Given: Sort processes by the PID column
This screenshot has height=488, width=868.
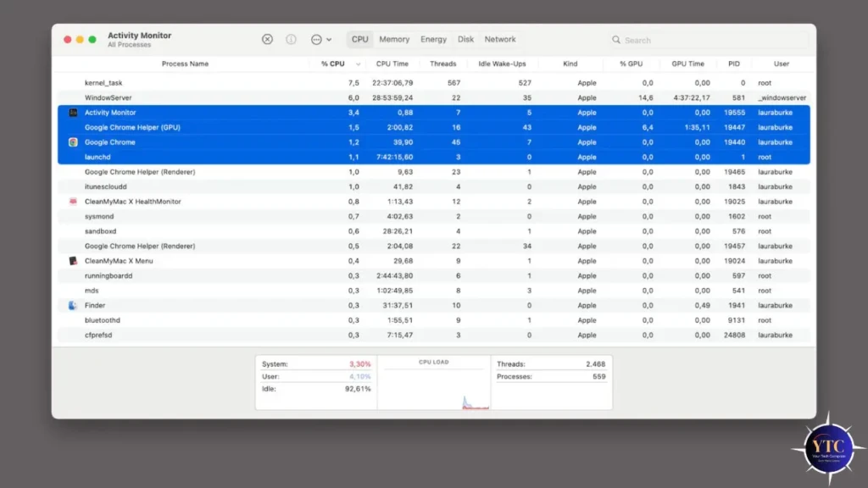Looking at the screenshot, I should [x=734, y=64].
